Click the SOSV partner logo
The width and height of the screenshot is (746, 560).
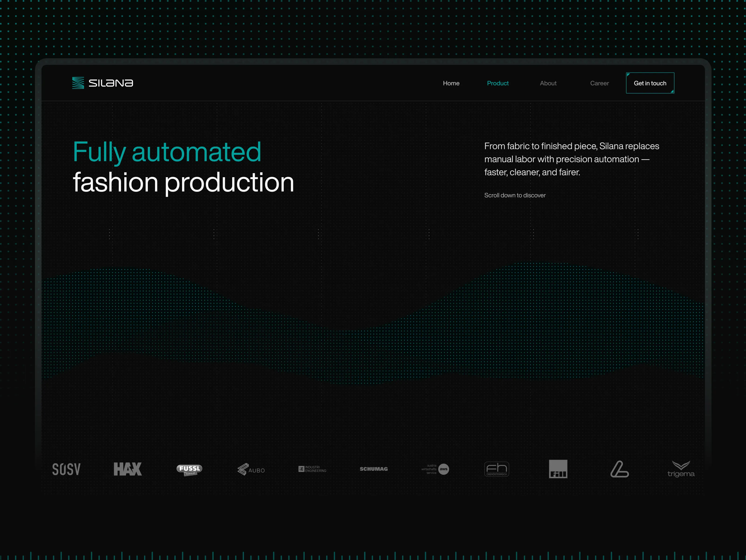click(x=66, y=469)
